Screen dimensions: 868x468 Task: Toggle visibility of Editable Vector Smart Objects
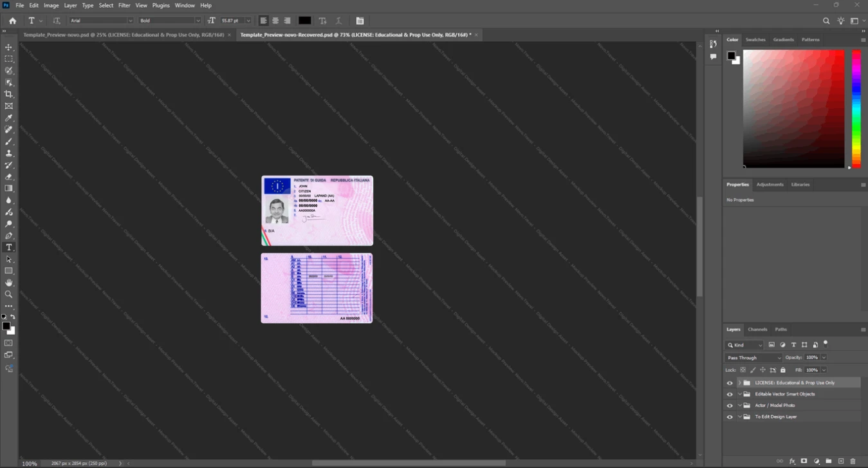click(730, 394)
